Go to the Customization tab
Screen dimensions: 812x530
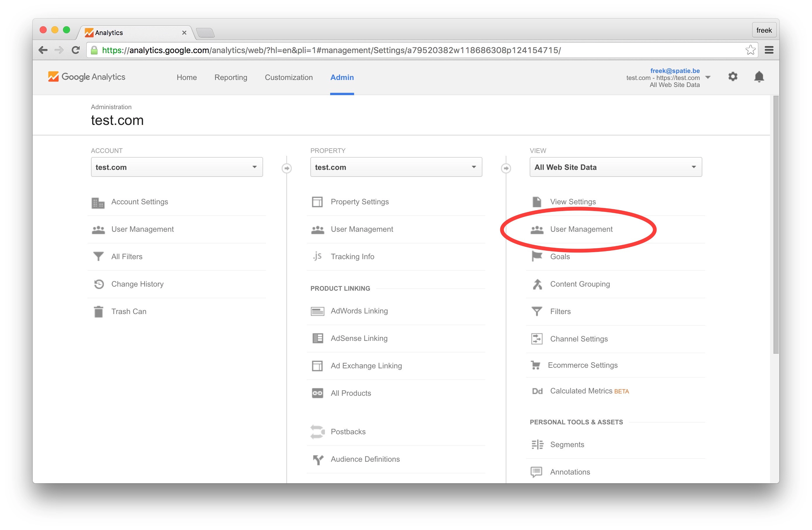coord(289,78)
